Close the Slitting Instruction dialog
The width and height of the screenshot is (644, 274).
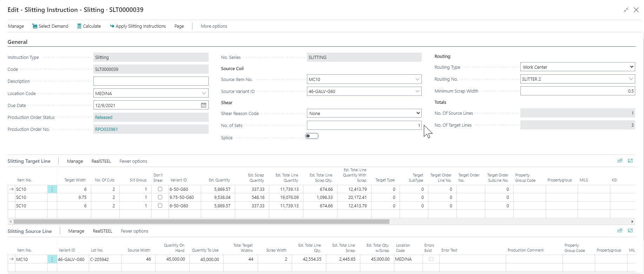coord(636,10)
